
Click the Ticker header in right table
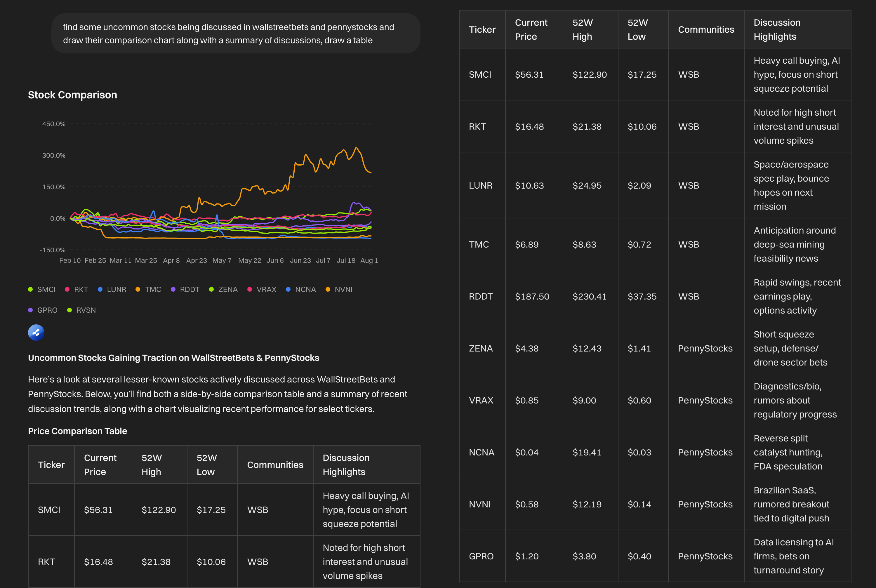click(x=482, y=29)
